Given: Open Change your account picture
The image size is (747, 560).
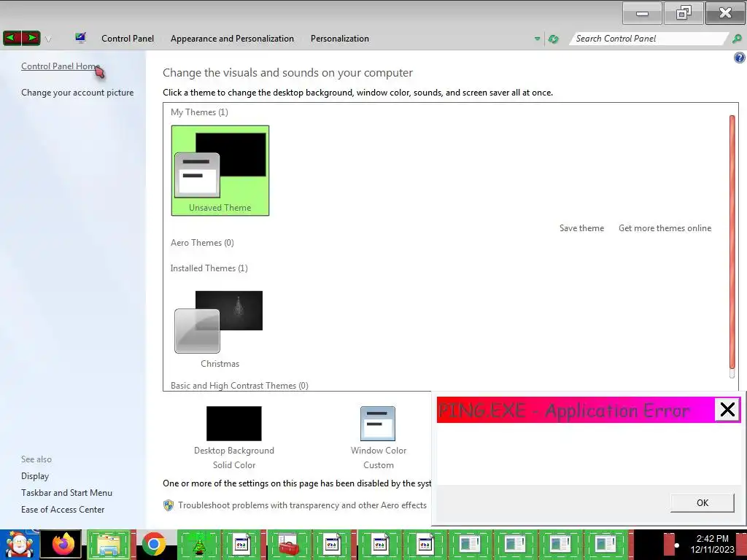Looking at the screenshot, I should point(77,93).
